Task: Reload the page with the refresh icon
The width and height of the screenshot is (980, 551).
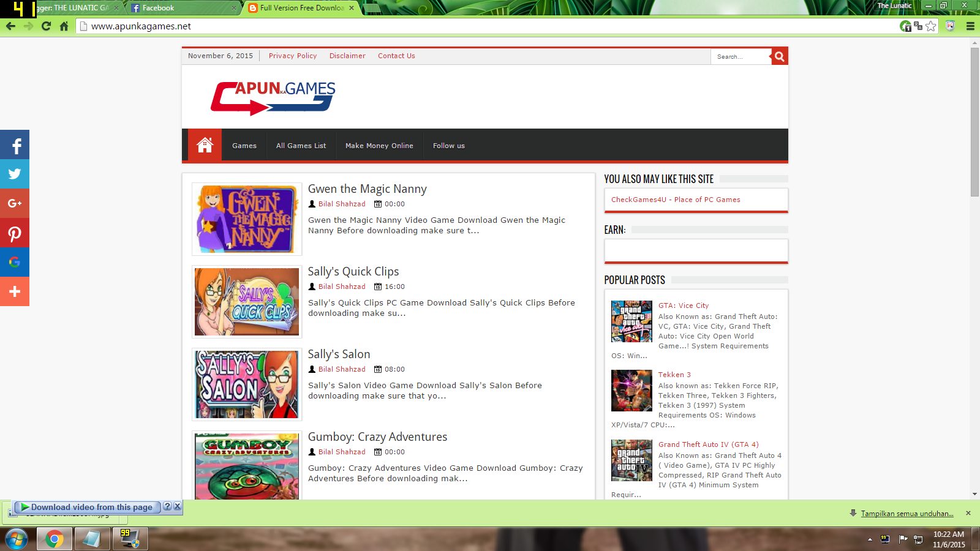Action: [46, 26]
